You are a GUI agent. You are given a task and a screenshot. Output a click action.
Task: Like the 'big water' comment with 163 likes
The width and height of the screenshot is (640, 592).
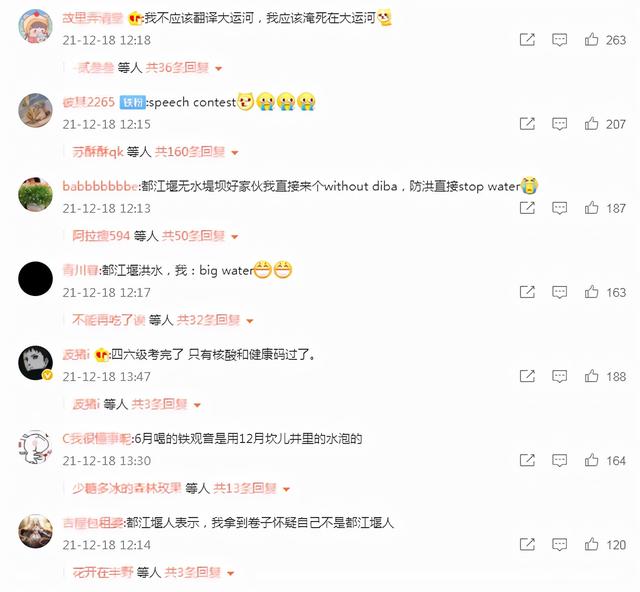pyautogui.click(x=591, y=292)
